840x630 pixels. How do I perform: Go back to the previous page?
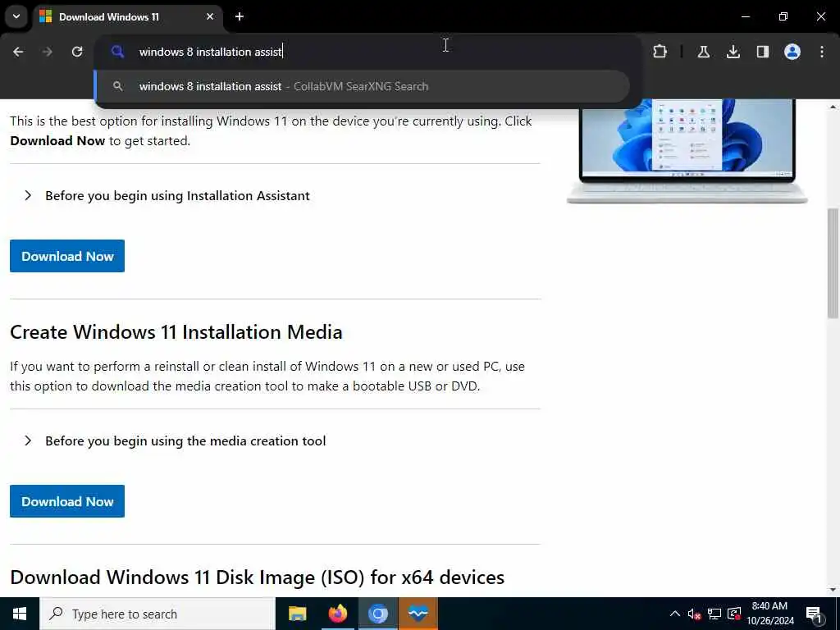click(18, 52)
